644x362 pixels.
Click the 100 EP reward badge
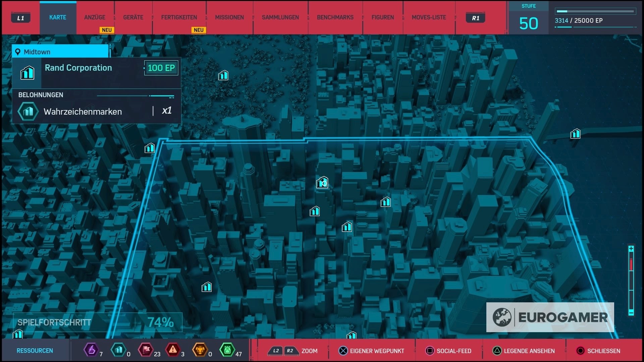161,68
